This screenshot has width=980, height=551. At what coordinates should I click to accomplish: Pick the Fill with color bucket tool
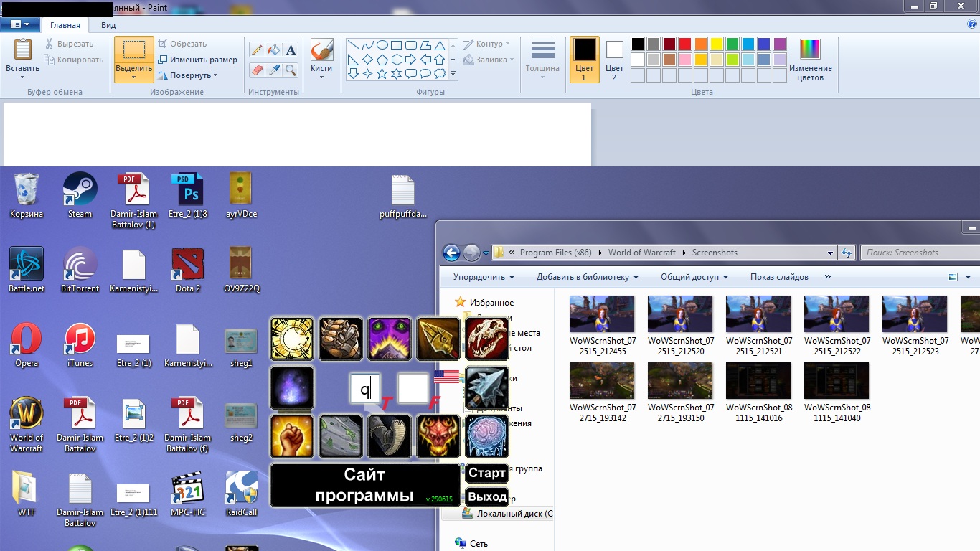coord(273,50)
